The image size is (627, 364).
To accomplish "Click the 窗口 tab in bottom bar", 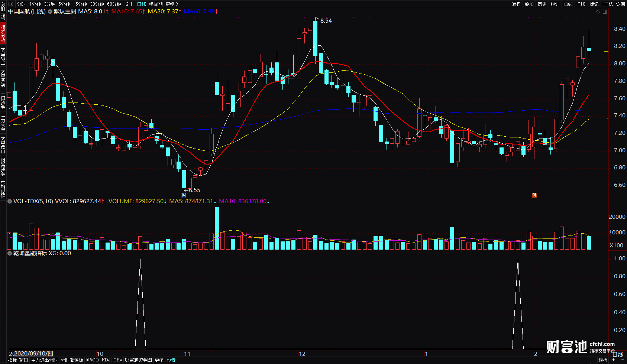I will coord(23,360).
